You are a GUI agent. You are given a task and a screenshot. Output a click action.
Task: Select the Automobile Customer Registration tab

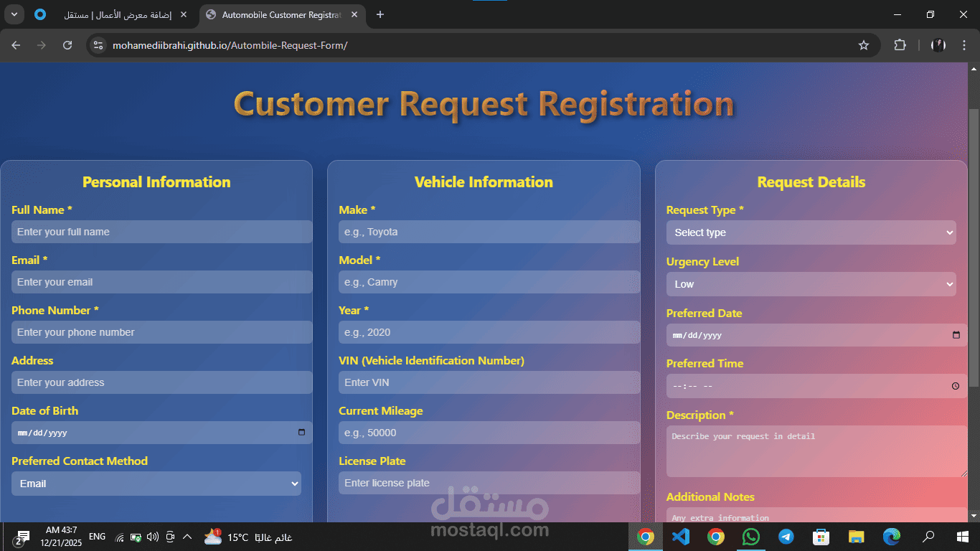coord(281,14)
